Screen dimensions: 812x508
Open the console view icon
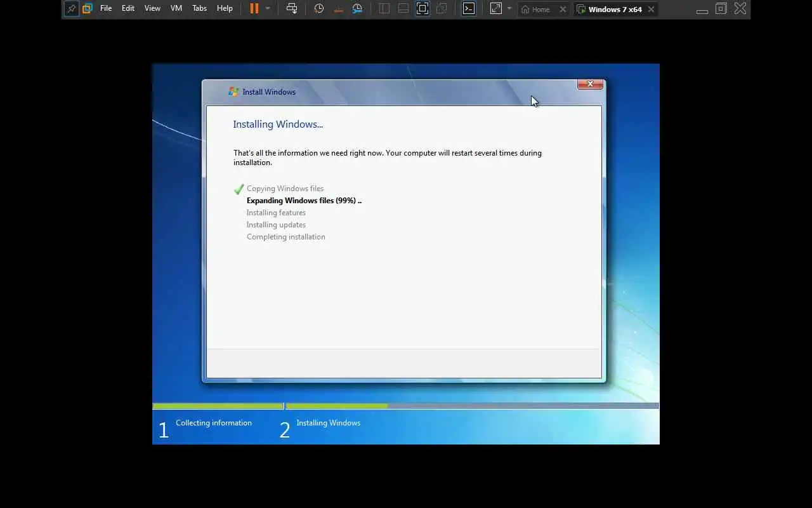[469, 9]
